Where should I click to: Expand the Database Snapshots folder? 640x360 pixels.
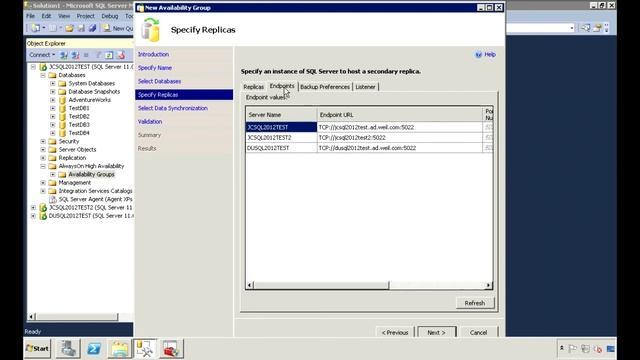coord(53,92)
